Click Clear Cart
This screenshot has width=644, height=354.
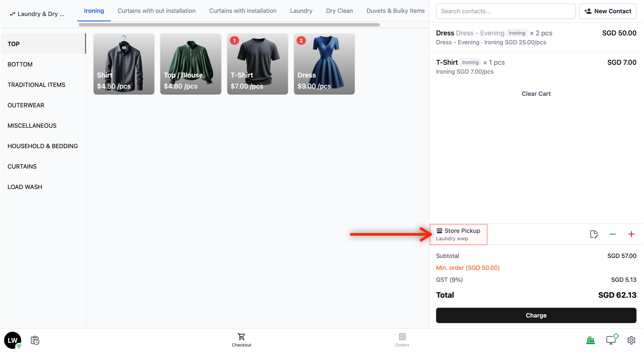coord(536,94)
